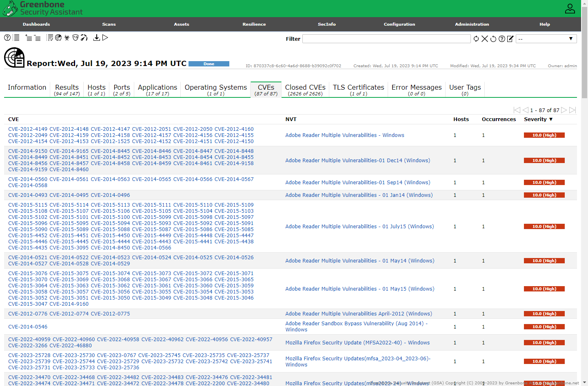
Task: Switch to the Applications tab
Action: tap(158, 90)
